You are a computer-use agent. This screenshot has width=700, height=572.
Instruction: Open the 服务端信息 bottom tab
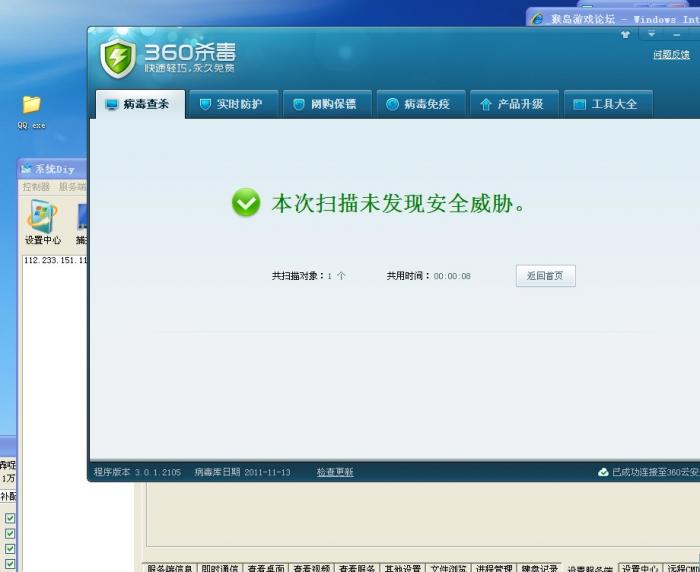170,568
